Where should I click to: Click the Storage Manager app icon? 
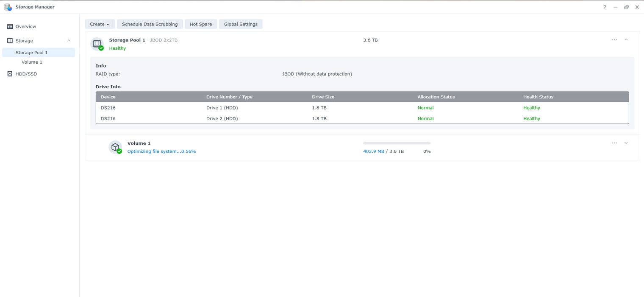click(8, 7)
